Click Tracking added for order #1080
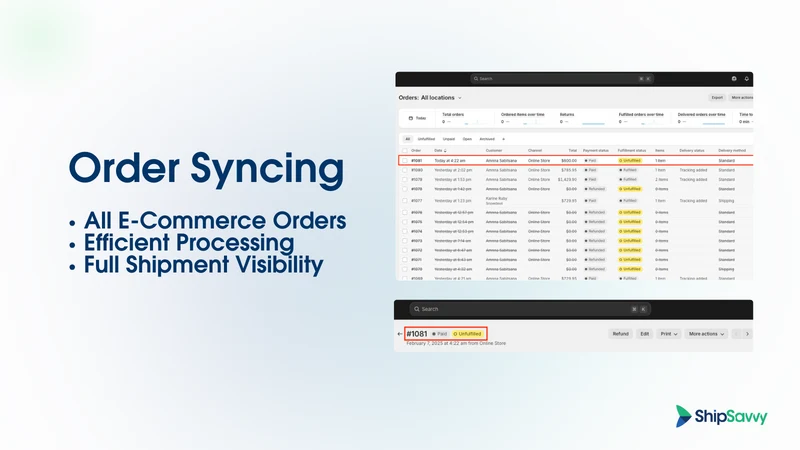Viewport: 800px width, 450px height. [693, 170]
